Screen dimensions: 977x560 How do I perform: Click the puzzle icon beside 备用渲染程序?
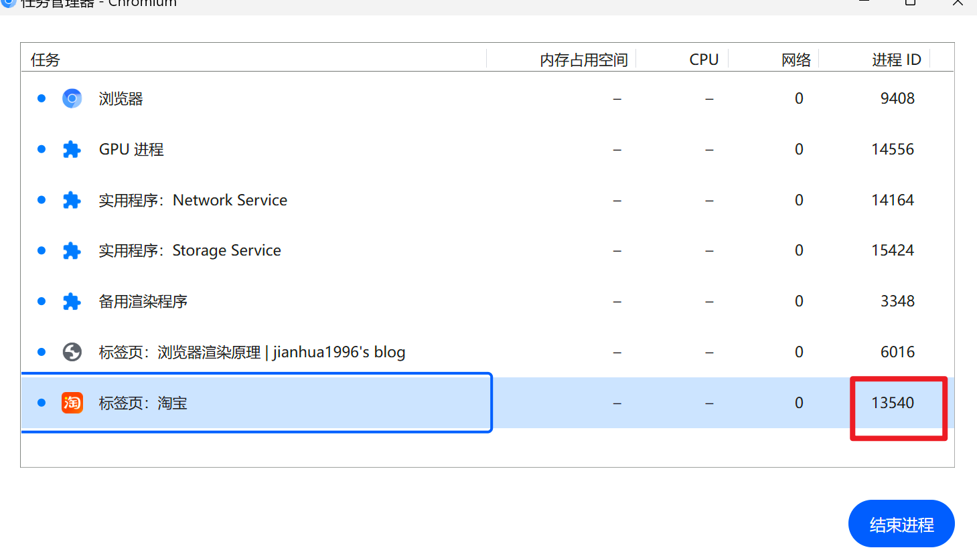point(72,302)
